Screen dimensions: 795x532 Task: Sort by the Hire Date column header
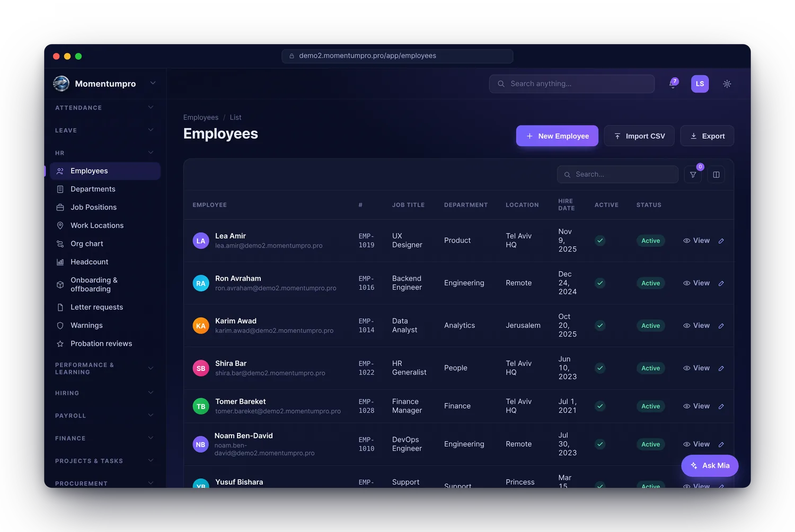[567, 205]
